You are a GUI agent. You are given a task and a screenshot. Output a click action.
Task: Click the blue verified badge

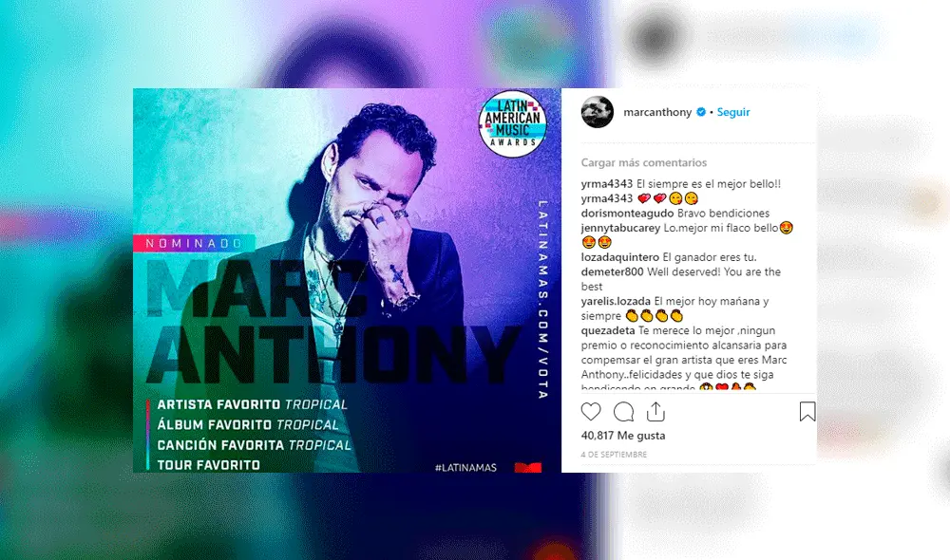click(701, 112)
